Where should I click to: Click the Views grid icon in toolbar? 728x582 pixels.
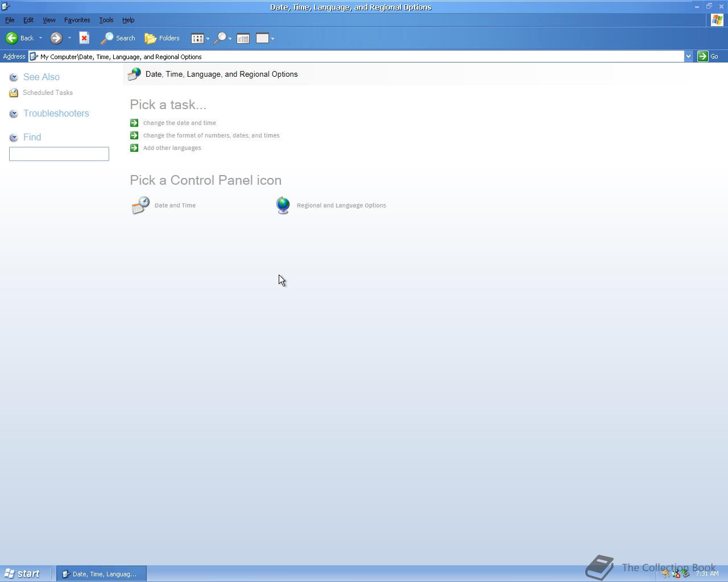point(197,38)
